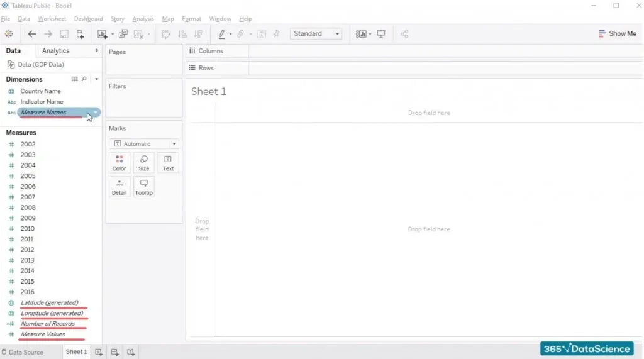Toggle the Dimensions view-as-list grid icon
Viewport: 644px width, 359px height.
coord(75,79)
